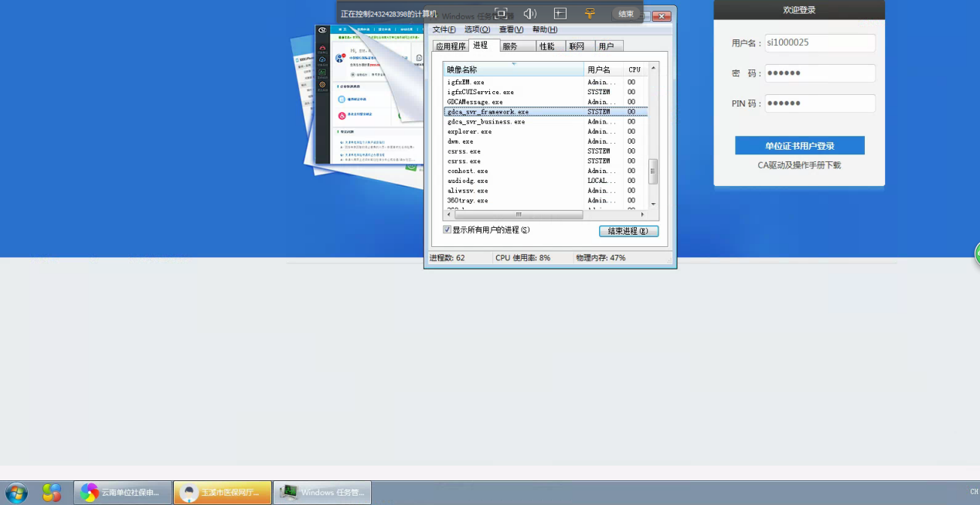Open the colorful browser icon on taskbar
This screenshot has height=505, width=980.
52,493
